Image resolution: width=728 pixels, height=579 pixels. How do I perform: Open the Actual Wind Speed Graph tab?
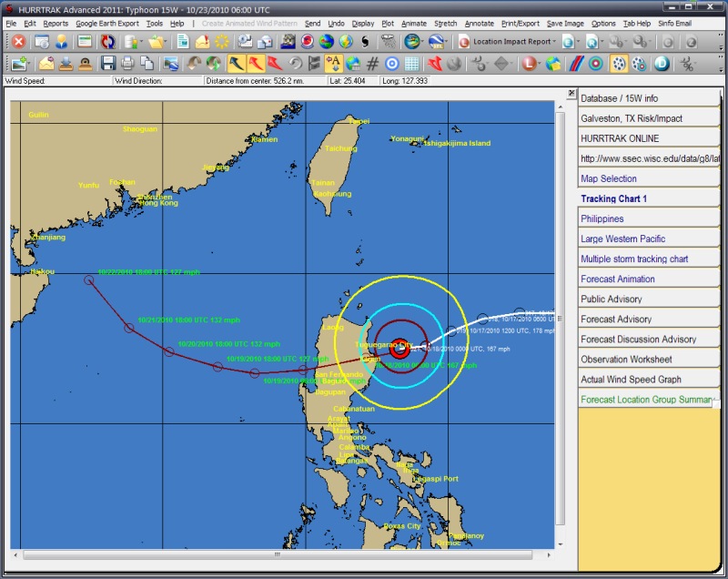coord(648,380)
